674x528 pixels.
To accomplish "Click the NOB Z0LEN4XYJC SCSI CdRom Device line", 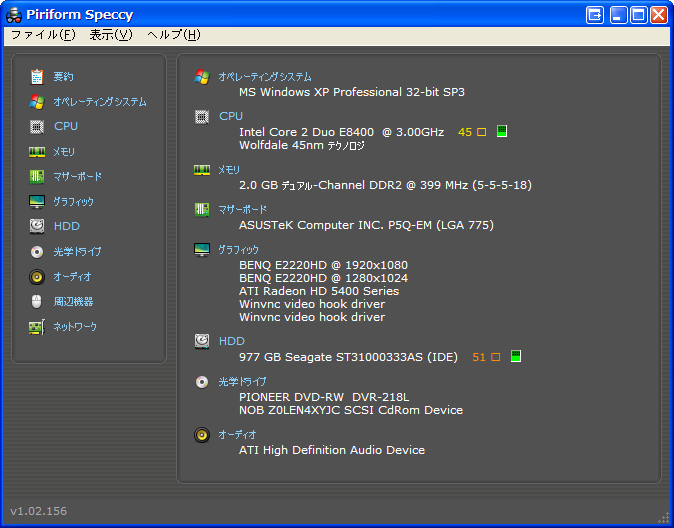I will (x=351, y=410).
